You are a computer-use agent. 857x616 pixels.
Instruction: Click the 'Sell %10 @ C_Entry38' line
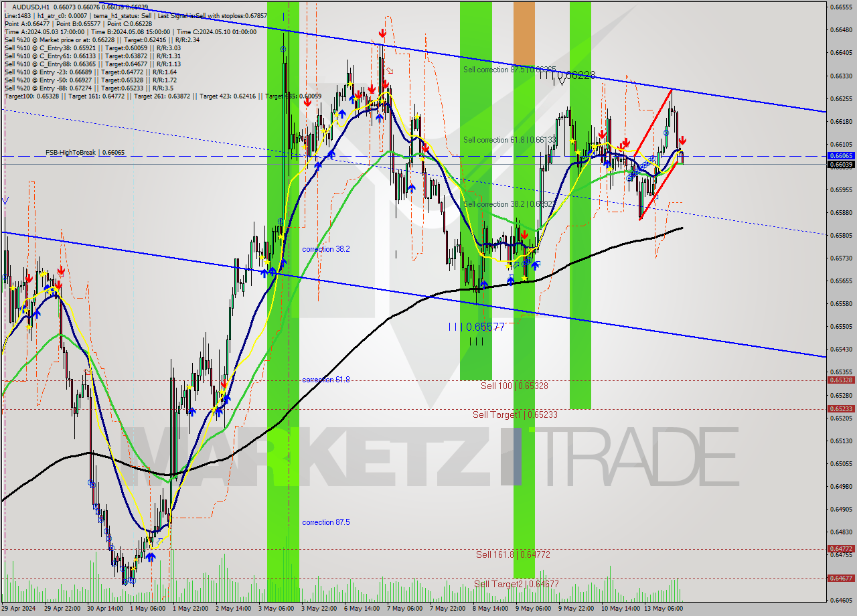point(92,48)
